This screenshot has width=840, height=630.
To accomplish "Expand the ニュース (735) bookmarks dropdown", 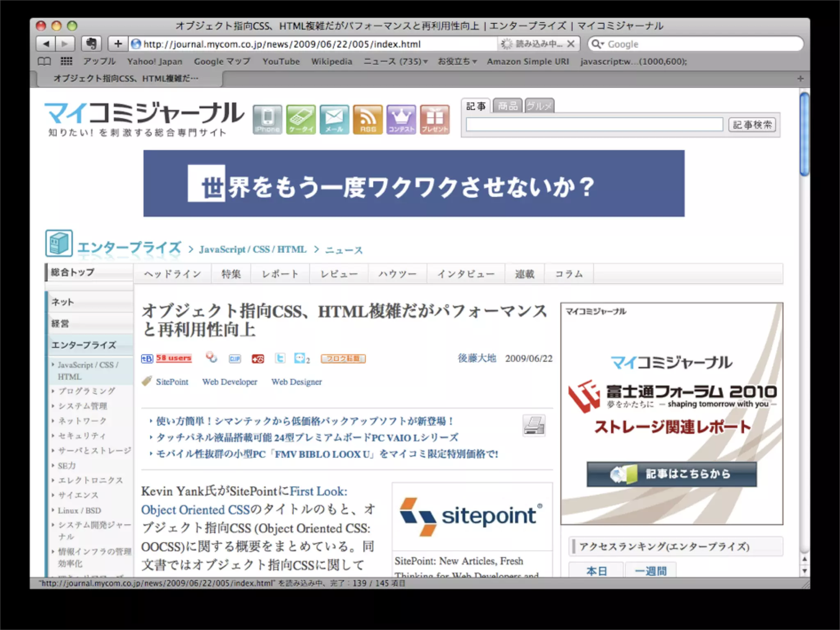I will [x=396, y=62].
